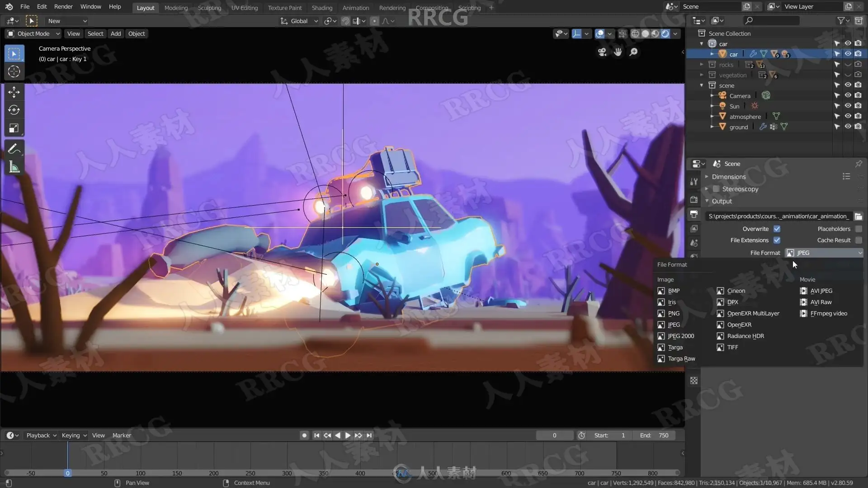The image size is (868, 488).
Task: Click frame 400 on the timeline ruler
Action: click(x=360, y=473)
